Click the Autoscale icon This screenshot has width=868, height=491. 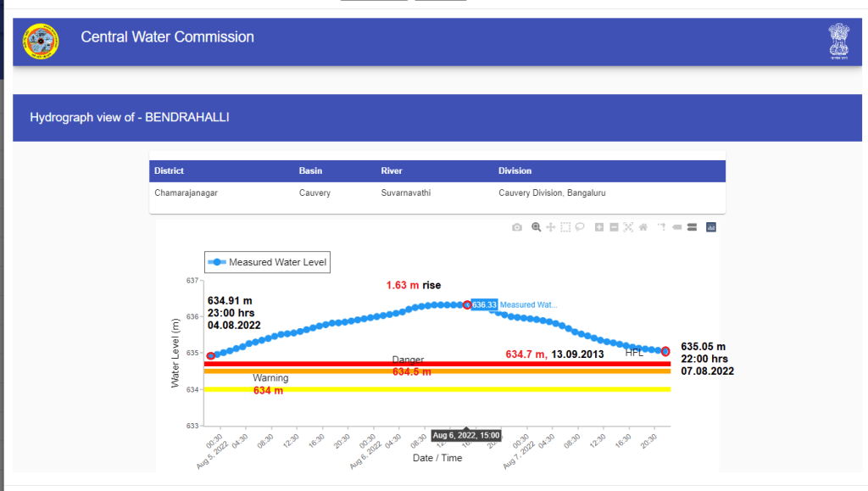(628, 227)
